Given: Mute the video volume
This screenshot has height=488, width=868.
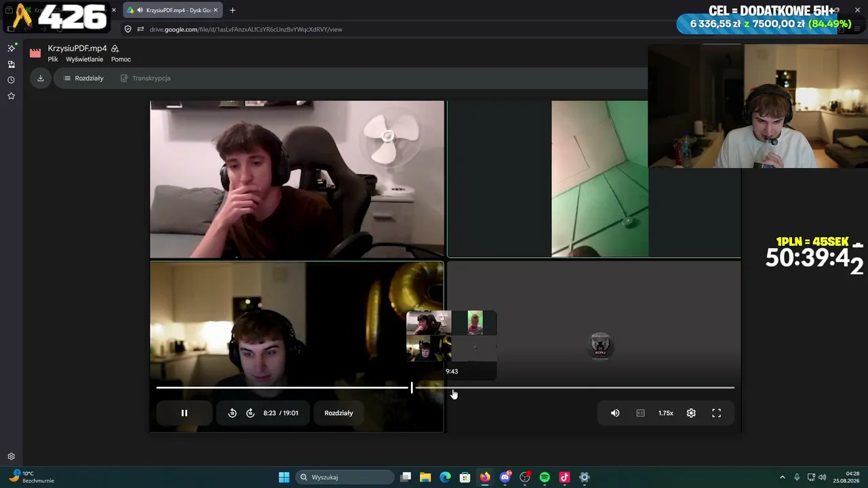Looking at the screenshot, I should [615, 413].
